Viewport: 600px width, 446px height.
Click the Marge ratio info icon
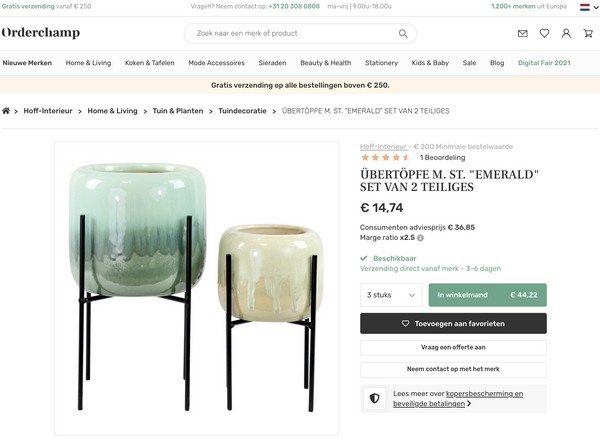420,238
